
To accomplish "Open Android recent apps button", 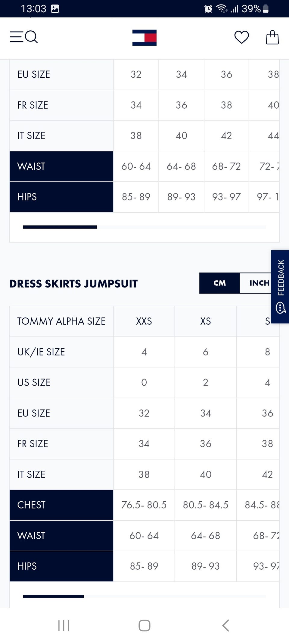I will tap(64, 625).
